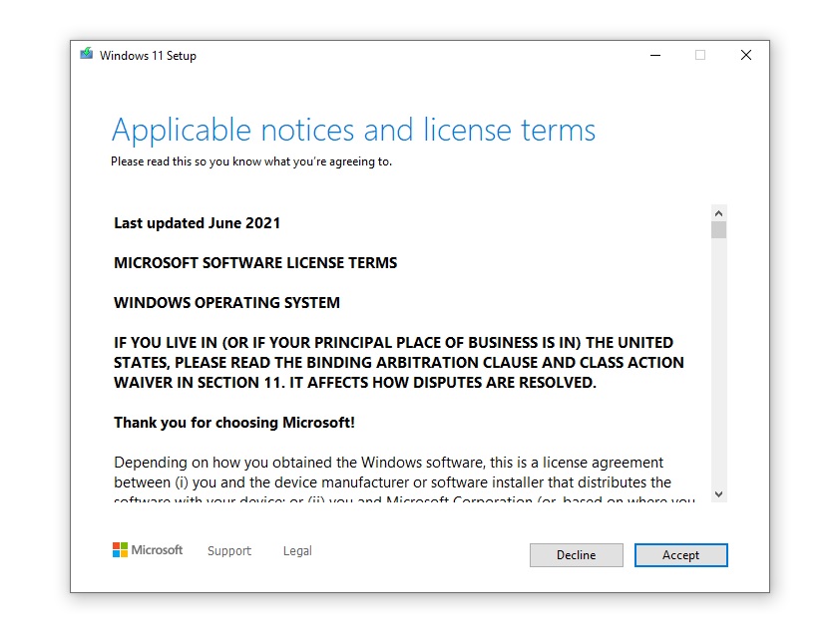The width and height of the screenshot is (840, 637).
Task: Click the 'Windows 11 Setup' title text
Action: [148, 56]
